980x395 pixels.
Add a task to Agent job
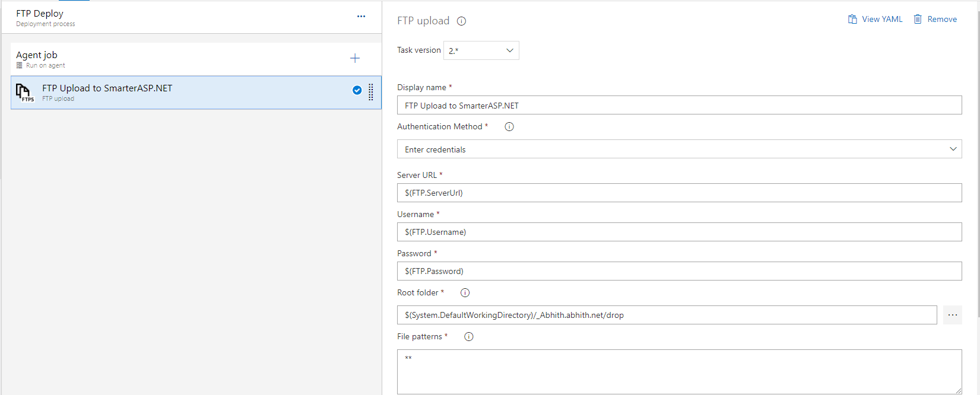point(355,58)
